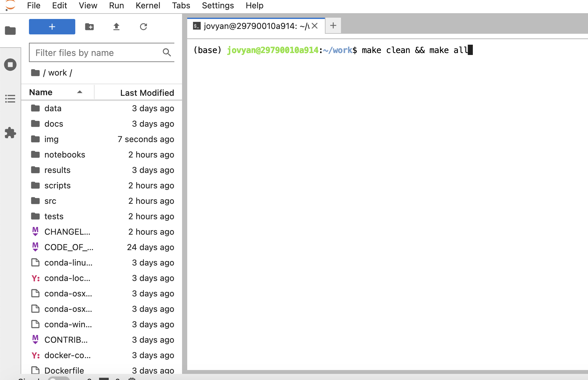This screenshot has width=588, height=380.
Task: Click the root folder icon in breadcrumb
Action: 35,73
